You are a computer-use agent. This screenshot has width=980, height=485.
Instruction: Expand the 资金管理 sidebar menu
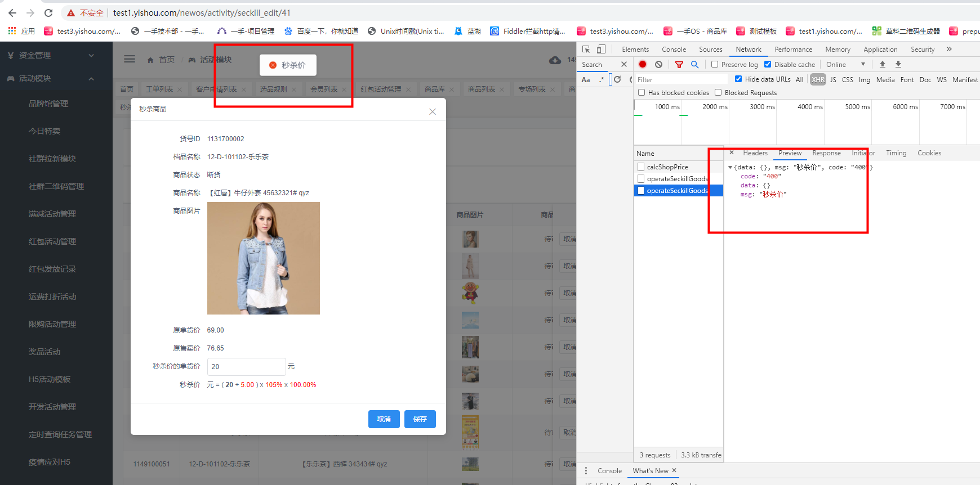56,55
